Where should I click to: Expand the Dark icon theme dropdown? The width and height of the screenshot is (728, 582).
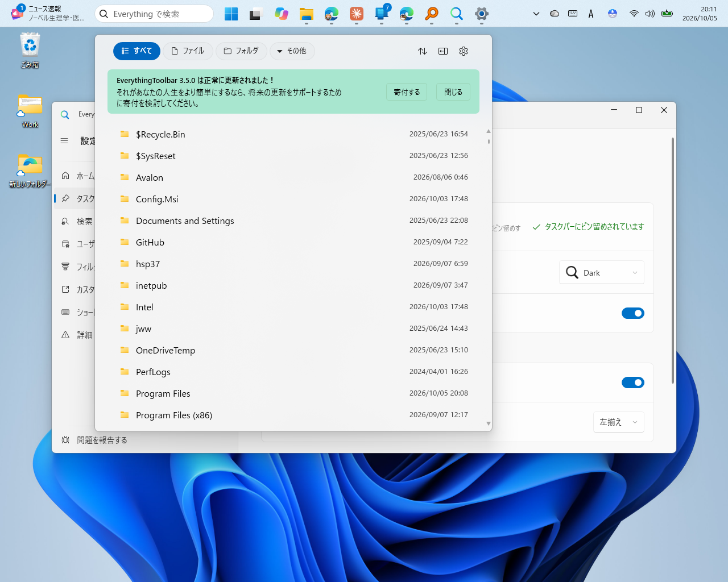click(x=602, y=273)
